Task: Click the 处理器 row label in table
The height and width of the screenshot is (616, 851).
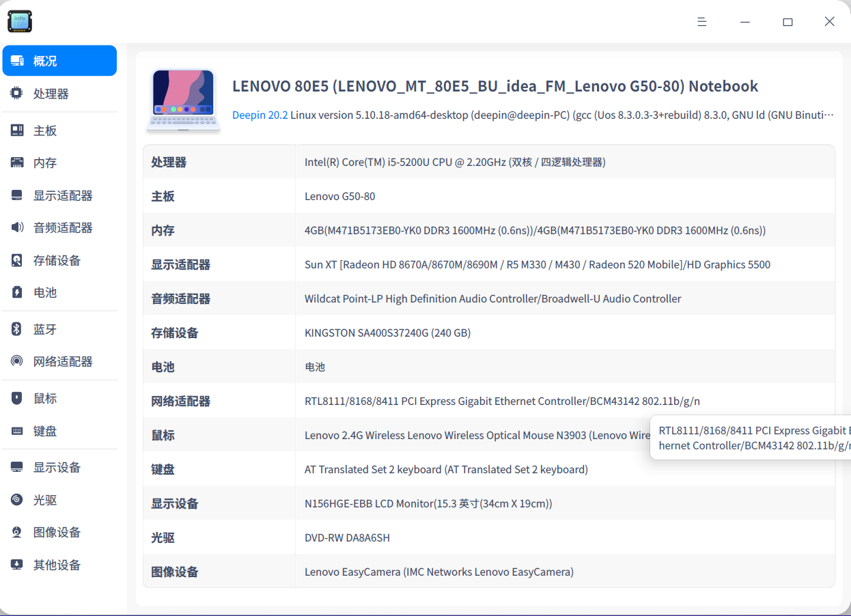Action: pos(169,162)
